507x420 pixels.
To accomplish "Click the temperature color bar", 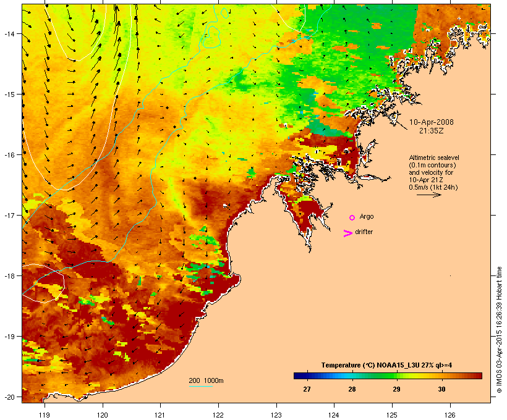I will (x=388, y=376).
